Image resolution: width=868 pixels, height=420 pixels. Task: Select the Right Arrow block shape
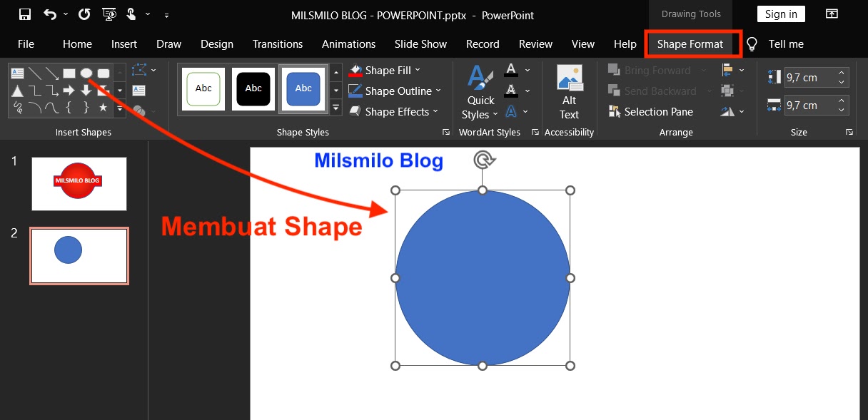tap(69, 90)
